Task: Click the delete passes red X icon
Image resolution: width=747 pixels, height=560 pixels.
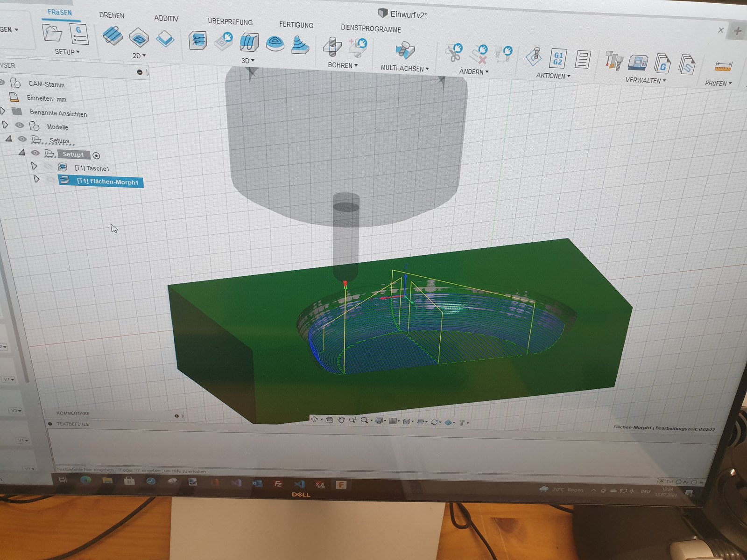Action: [x=479, y=54]
